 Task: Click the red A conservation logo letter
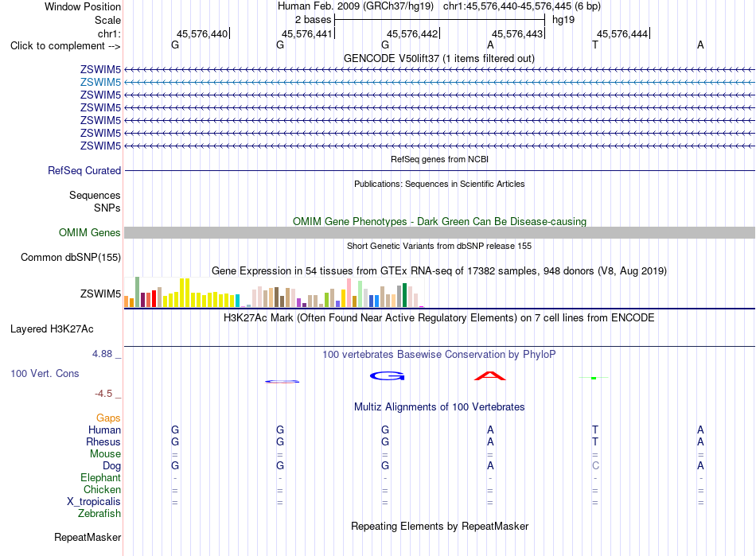(x=490, y=375)
